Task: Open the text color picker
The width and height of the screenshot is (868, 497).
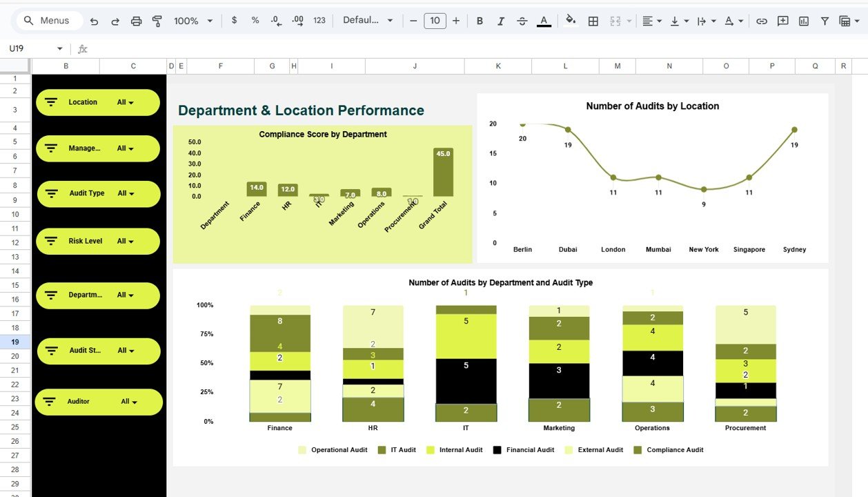Action: point(544,21)
